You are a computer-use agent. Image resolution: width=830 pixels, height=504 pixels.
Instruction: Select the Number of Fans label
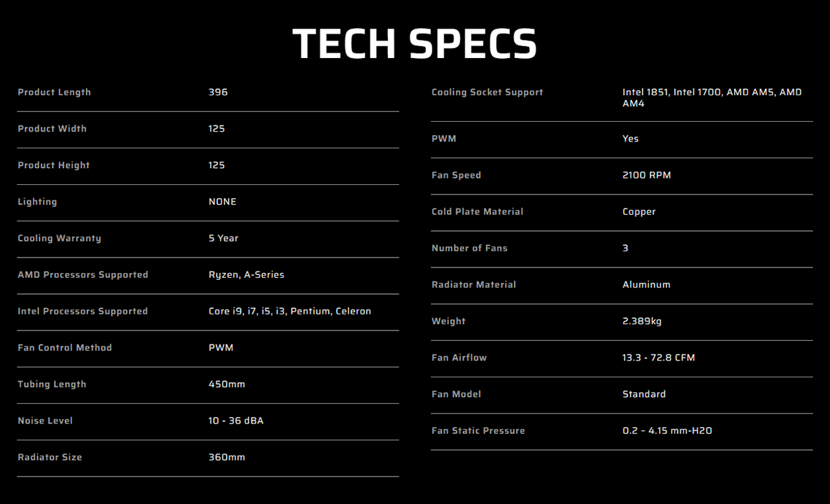[x=469, y=248]
